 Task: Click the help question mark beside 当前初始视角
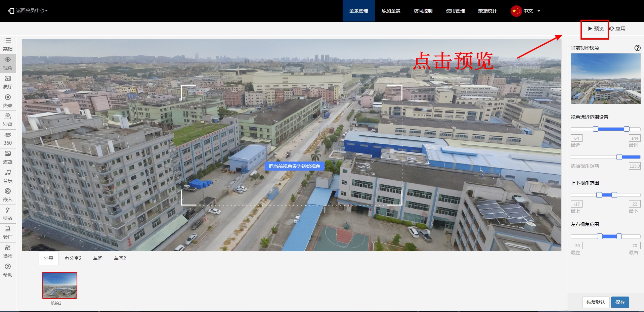637,48
